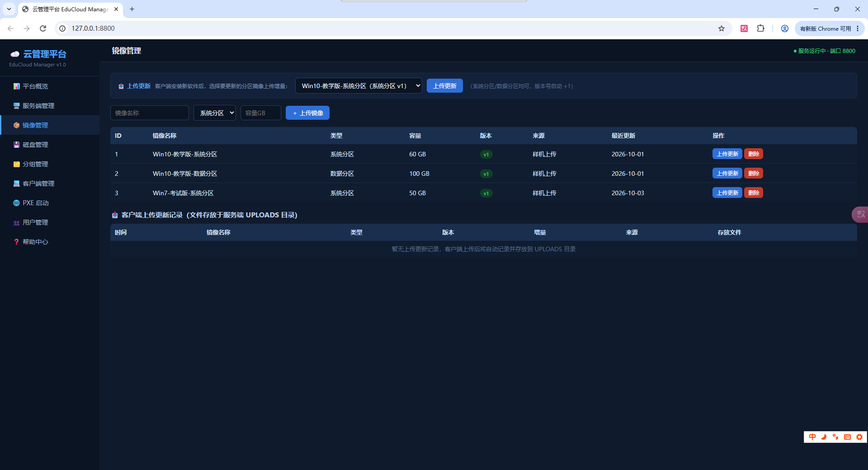Click the translate floating icon on right edge
This screenshot has width=868, height=470.
[x=860, y=215]
